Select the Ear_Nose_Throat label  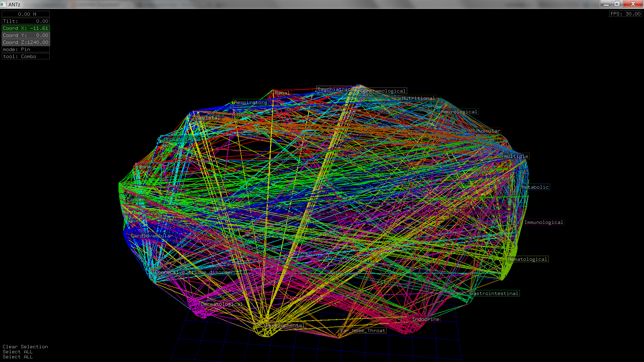(363, 330)
